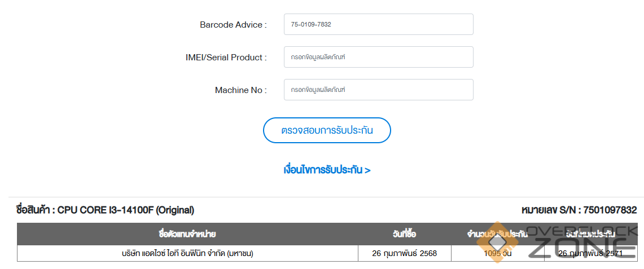Click the วันที่ซื้อ column header
644x269 pixels.
(x=405, y=234)
